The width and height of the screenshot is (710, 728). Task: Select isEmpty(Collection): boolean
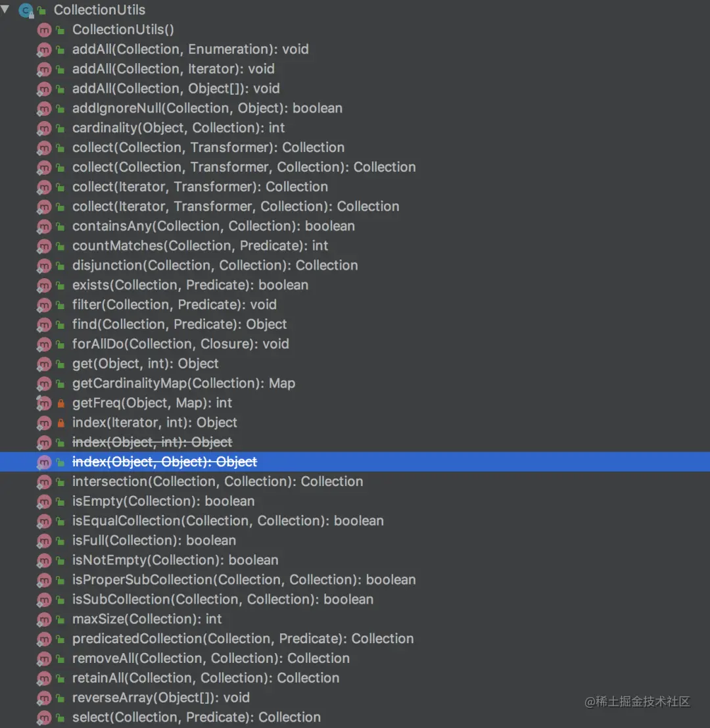pos(163,501)
